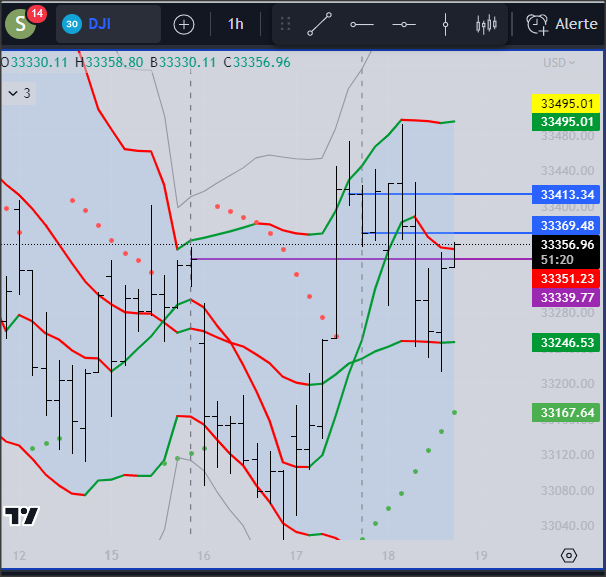Screen dimensions: 606x577
Task: Open the chart type bars selector
Action: coord(486,24)
